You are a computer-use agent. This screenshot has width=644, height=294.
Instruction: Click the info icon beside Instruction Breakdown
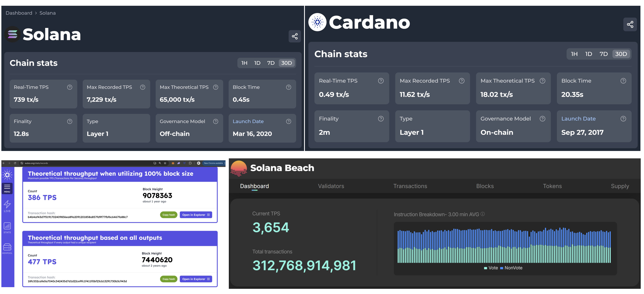(483, 214)
